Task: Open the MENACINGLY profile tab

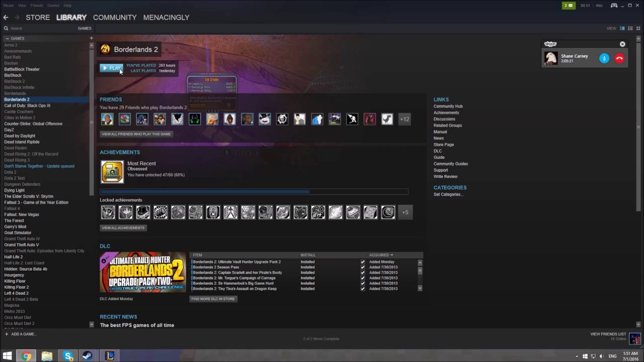Action: point(166,17)
